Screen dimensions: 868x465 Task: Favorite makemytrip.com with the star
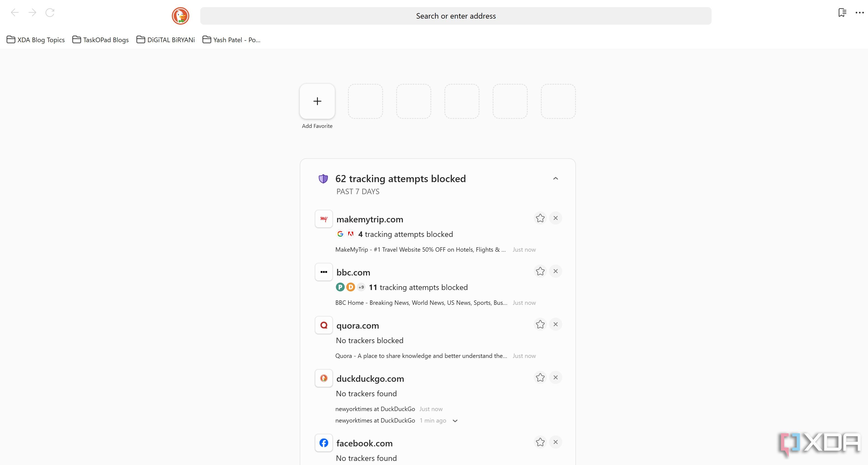[x=540, y=218]
